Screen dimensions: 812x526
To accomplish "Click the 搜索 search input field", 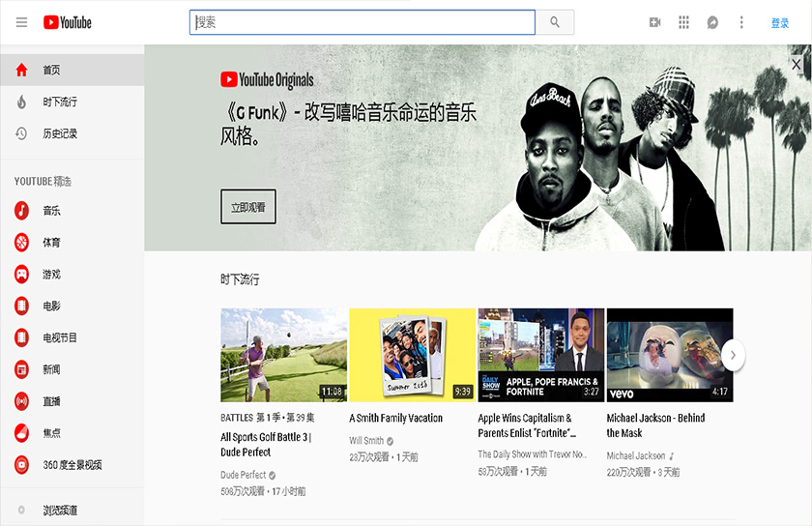I will 362,22.
